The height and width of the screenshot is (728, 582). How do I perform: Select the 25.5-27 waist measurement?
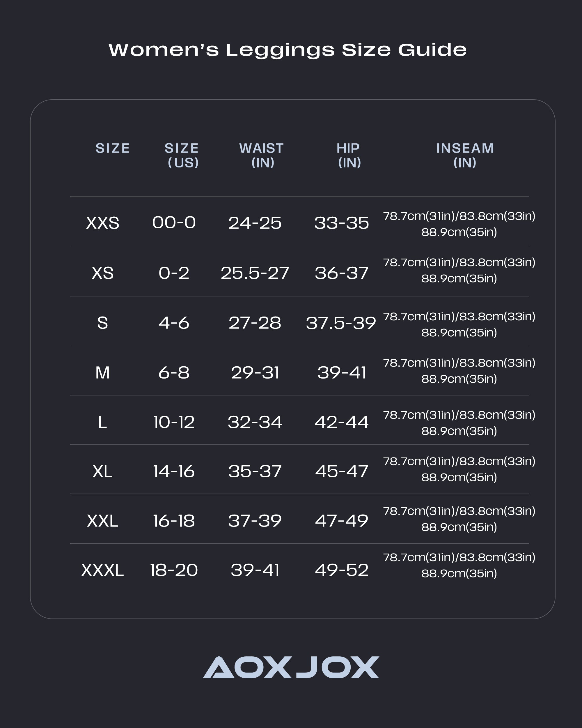coord(255,273)
